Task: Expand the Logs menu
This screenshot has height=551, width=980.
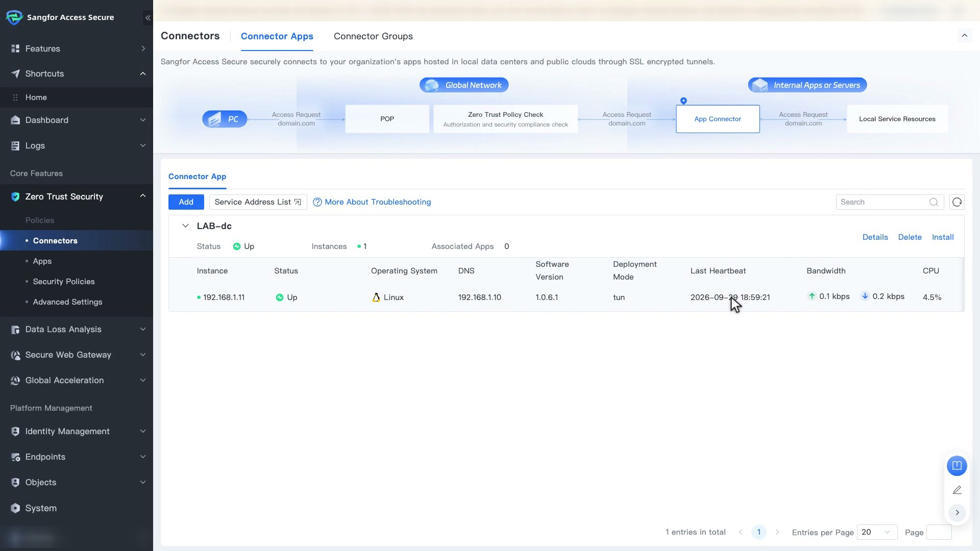Action: (143, 145)
